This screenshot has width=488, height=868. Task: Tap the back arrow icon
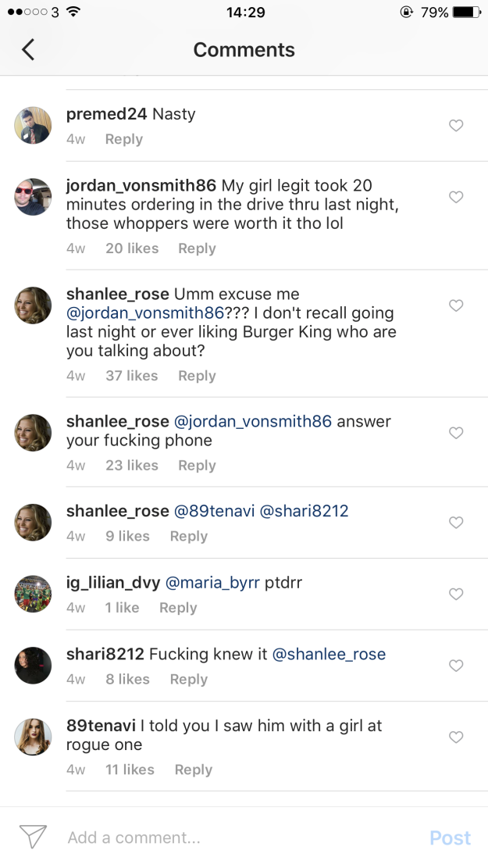(x=28, y=50)
